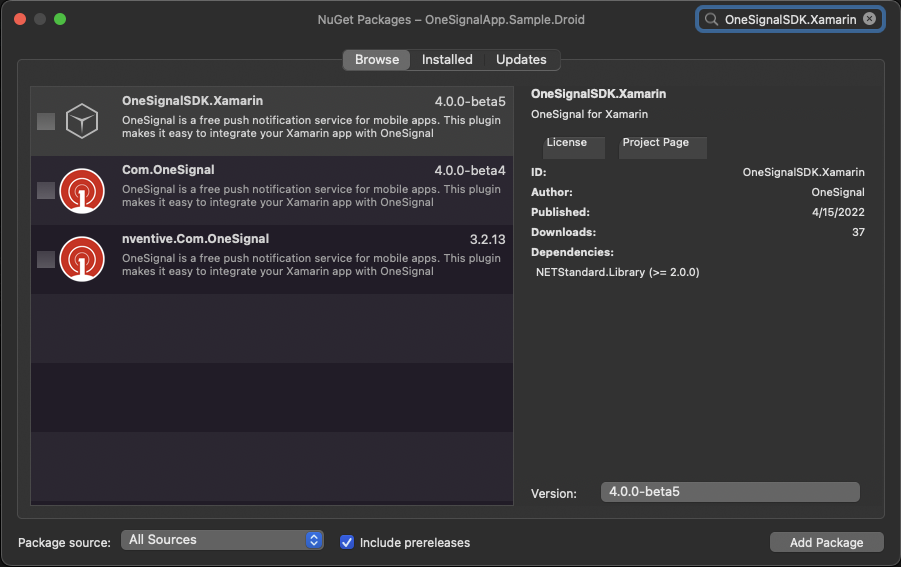Check the nventive.Com.OneSignal package checkbox
Image resolution: width=901 pixels, height=567 pixels.
point(46,259)
